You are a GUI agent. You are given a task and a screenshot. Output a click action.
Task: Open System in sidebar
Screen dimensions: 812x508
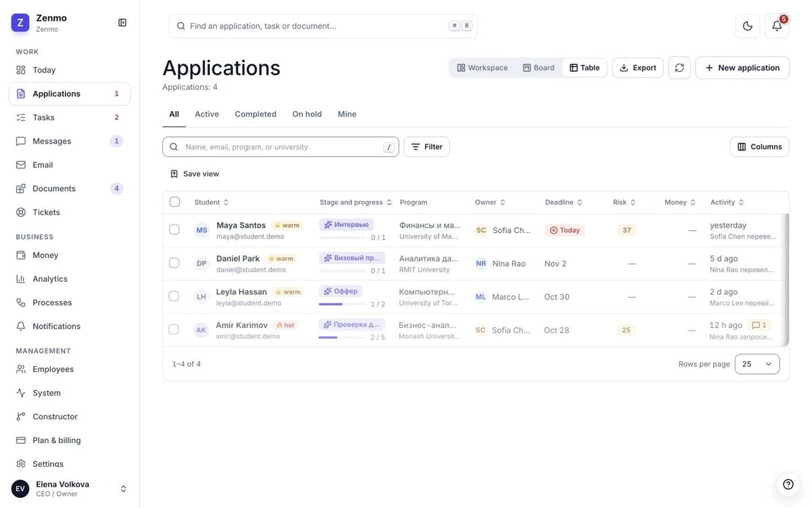pos(69,393)
